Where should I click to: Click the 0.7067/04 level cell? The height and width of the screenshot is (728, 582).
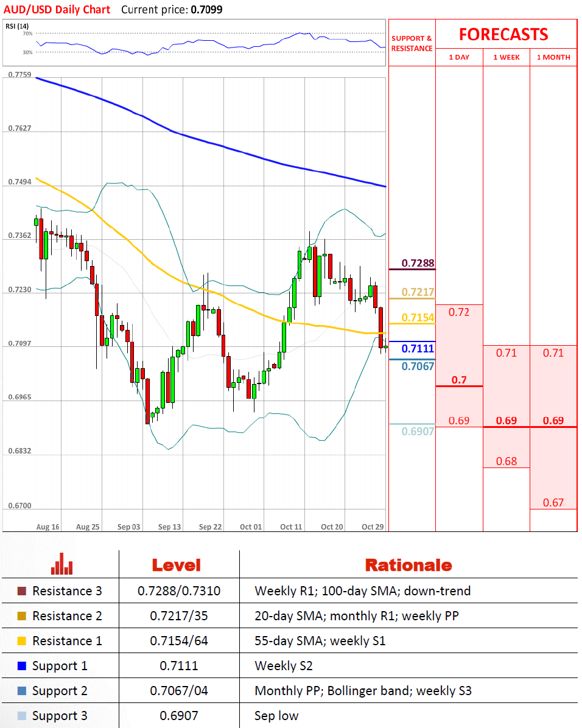[179, 691]
